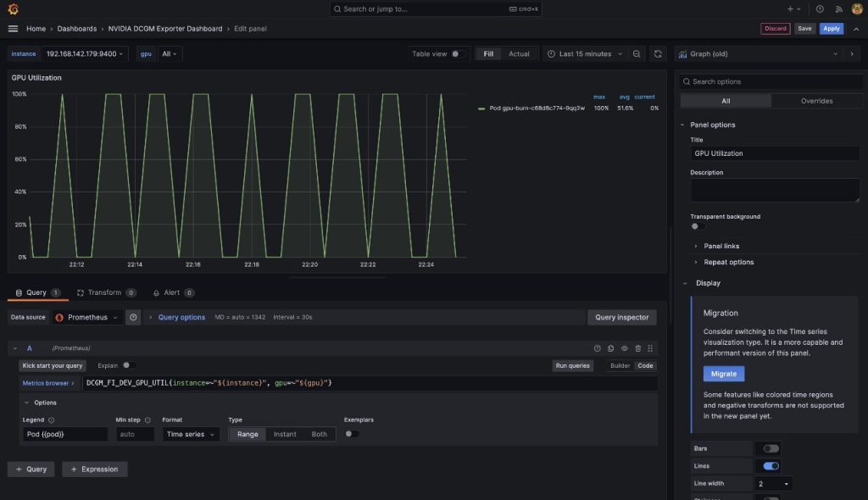Delete query A with trash icon

point(637,348)
